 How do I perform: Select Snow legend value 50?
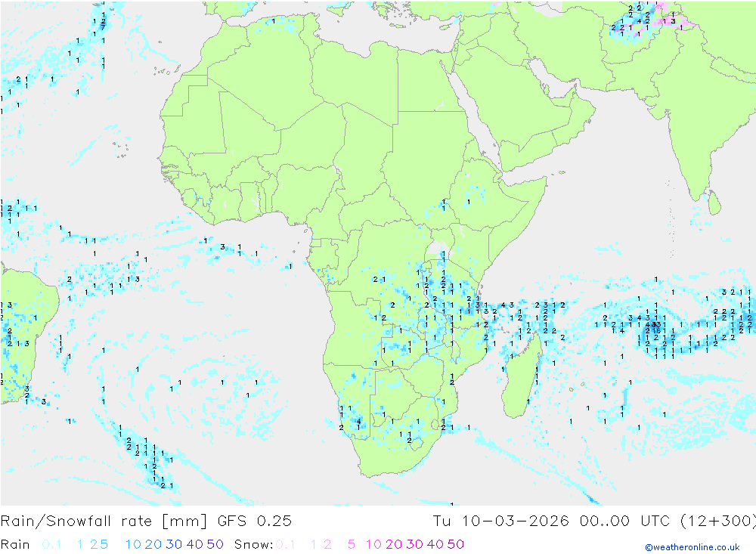[x=456, y=544]
